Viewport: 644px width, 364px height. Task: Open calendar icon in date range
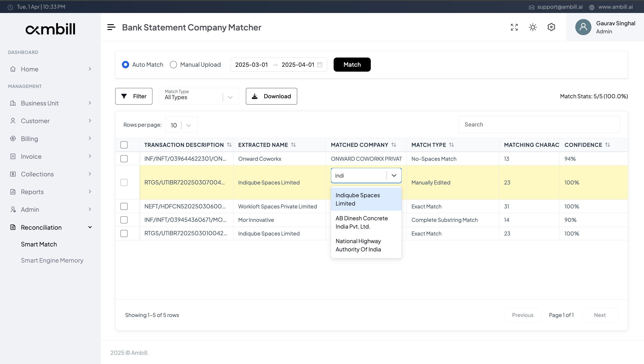click(x=320, y=64)
